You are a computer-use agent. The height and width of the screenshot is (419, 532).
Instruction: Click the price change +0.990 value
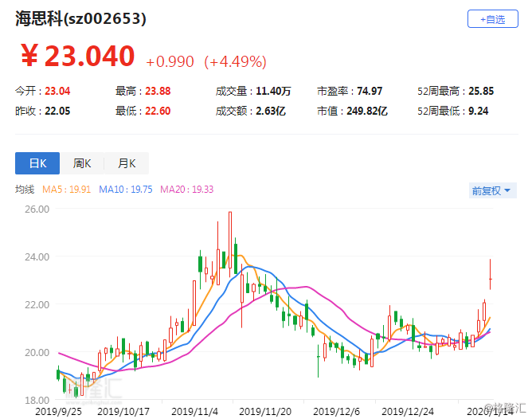tap(170, 62)
